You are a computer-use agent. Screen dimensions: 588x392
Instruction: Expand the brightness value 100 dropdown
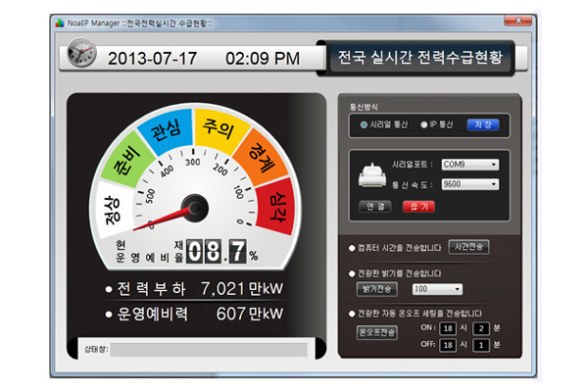[x=436, y=289]
